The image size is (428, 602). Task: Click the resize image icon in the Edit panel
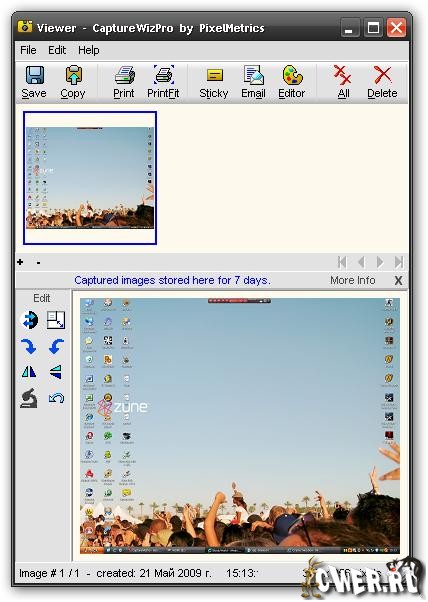point(56,320)
